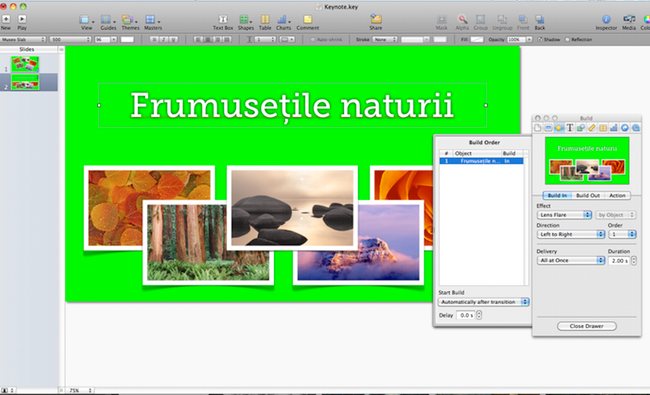This screenshot has width=650, height=395.
Task: Click the Fill color swatch
Action: point(477,39)
